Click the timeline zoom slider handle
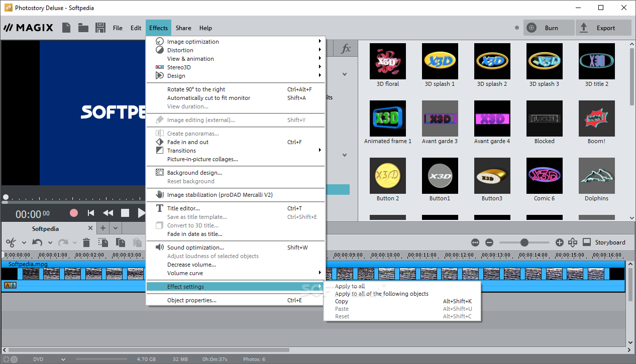Viewport: 636px width, 364px height. pos(524,242)
